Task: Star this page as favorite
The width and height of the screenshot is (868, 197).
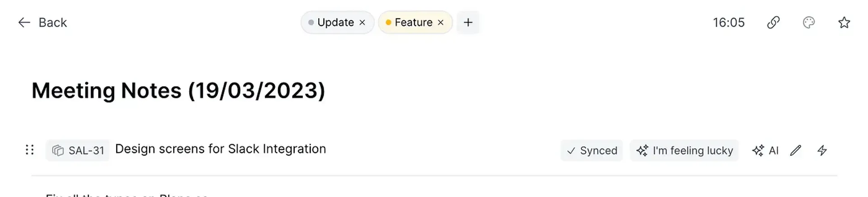Action: pos(844,23)
